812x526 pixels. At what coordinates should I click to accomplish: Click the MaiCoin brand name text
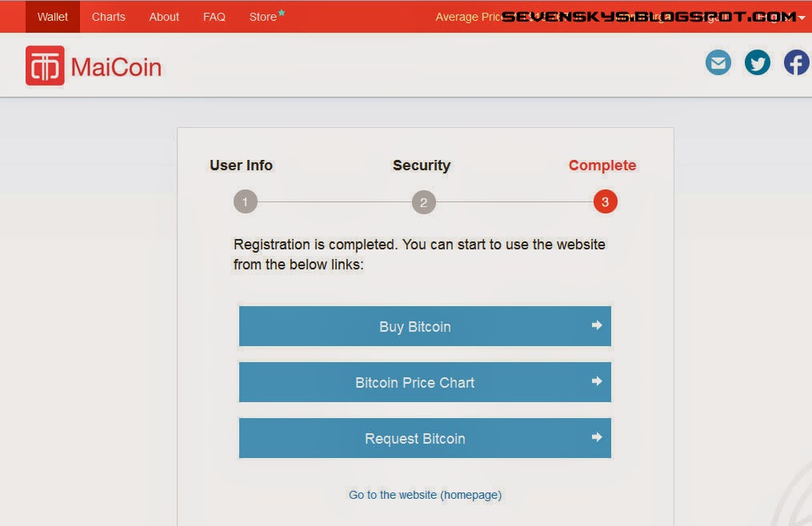tap(116, 67)
